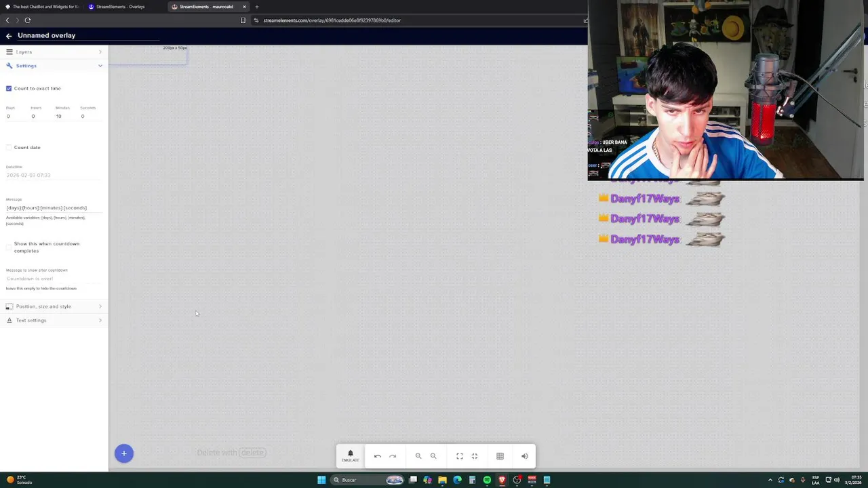Open site settings icon beside URL
The height and width of the screenshot is (488, 868).
click(x=256, y=20)
